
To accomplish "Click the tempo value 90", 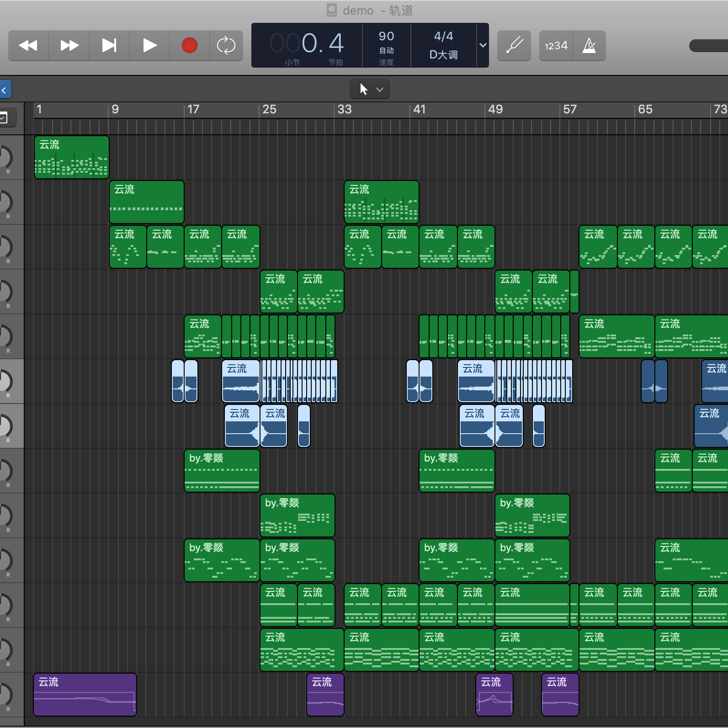I will pos(386,36).
